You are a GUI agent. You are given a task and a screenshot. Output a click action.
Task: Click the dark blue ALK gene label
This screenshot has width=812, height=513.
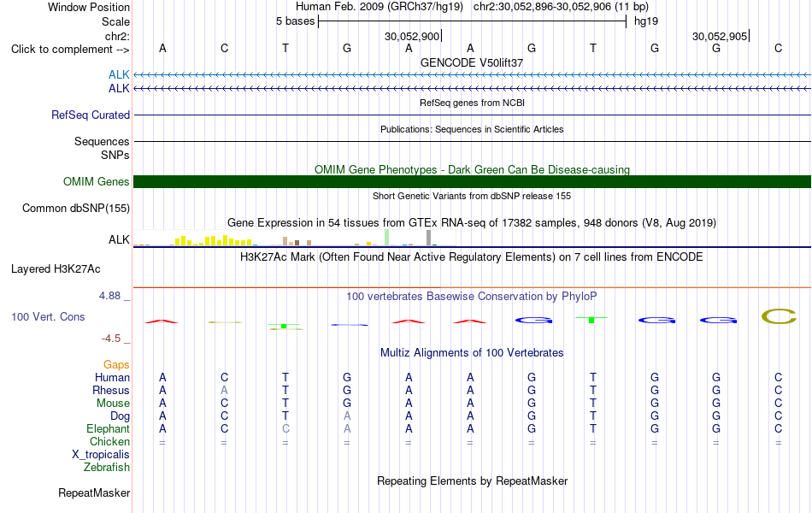[119, 89]
